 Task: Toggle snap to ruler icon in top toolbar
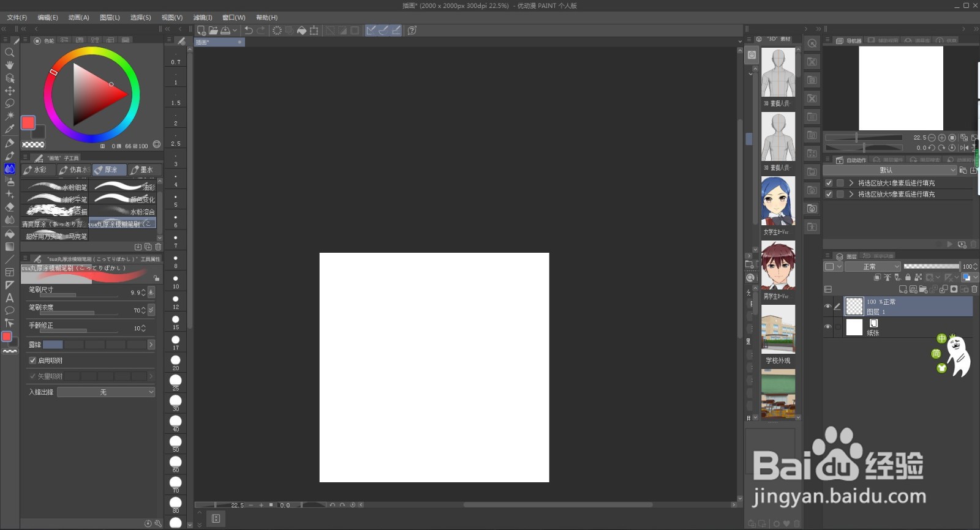[371, 30]
